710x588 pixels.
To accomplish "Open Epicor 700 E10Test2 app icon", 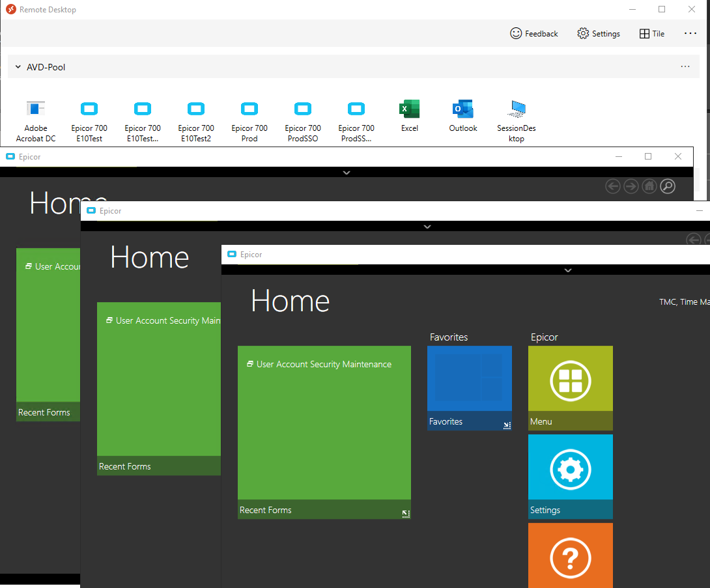I will click(x=196, y=121).
